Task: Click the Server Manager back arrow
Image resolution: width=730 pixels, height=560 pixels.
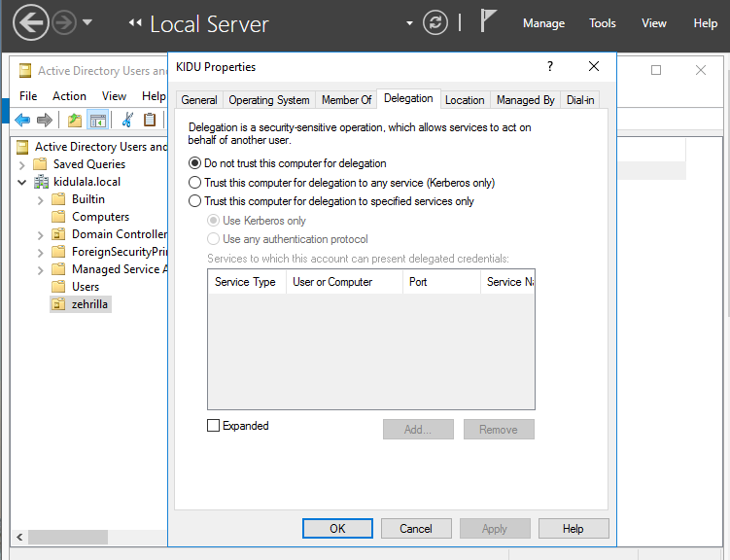Action: (x=31, y=22)
